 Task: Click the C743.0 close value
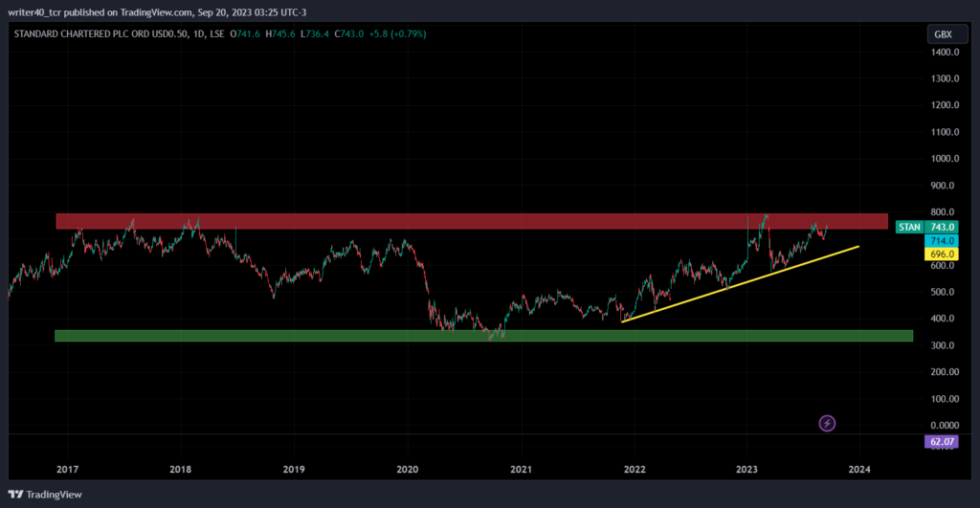[348, 33]
